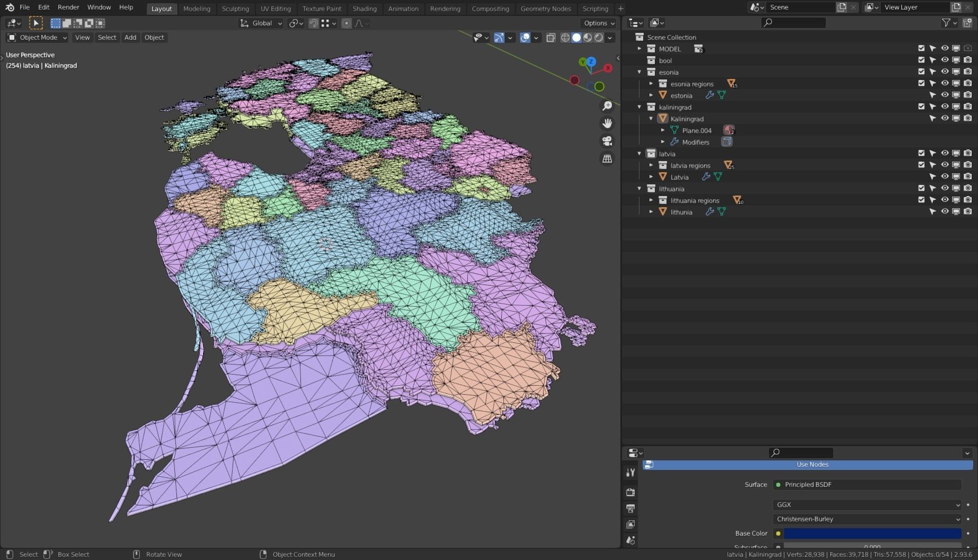Click the properties editor search field
Screen dimensions: 978x560
pyautogui.click(x=801, y=453)
